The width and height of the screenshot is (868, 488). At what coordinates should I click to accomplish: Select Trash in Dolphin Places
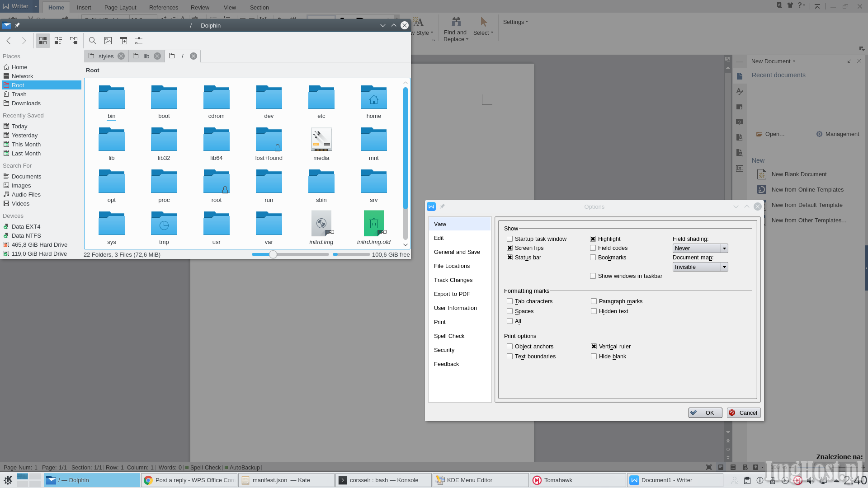point(42,94)
